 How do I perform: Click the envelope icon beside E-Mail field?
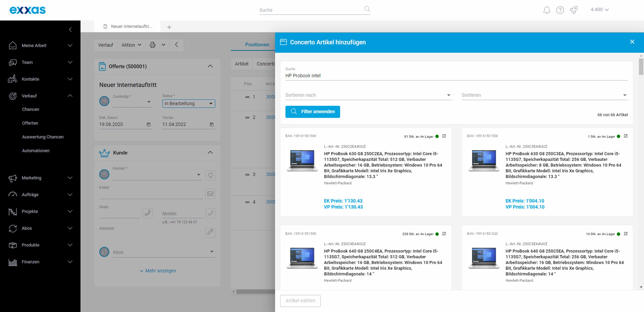(x=210, y=194)
